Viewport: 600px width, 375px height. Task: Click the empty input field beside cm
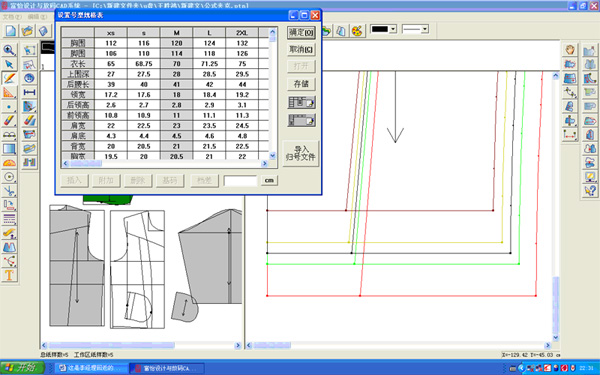(x=240, y=181)
